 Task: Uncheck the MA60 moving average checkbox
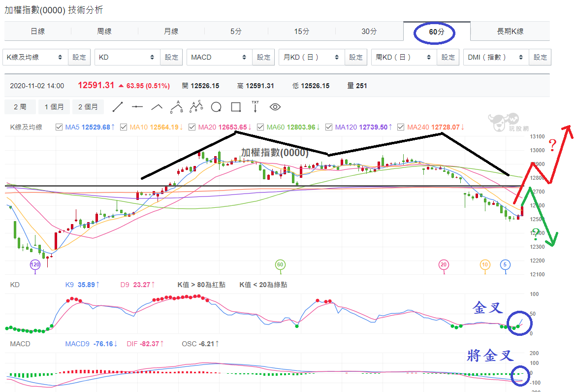(260, 127)
